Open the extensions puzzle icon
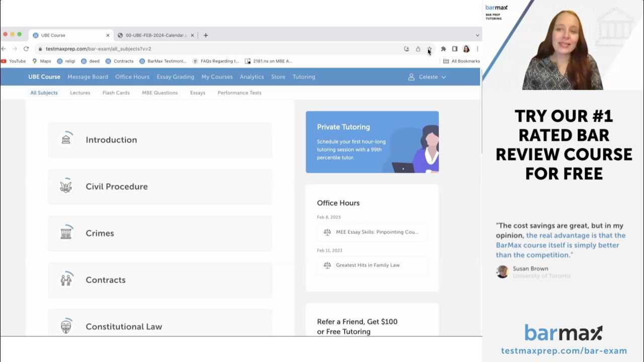Screen dimensions: 644x362 pyautogui.click(x=443, y=49)
